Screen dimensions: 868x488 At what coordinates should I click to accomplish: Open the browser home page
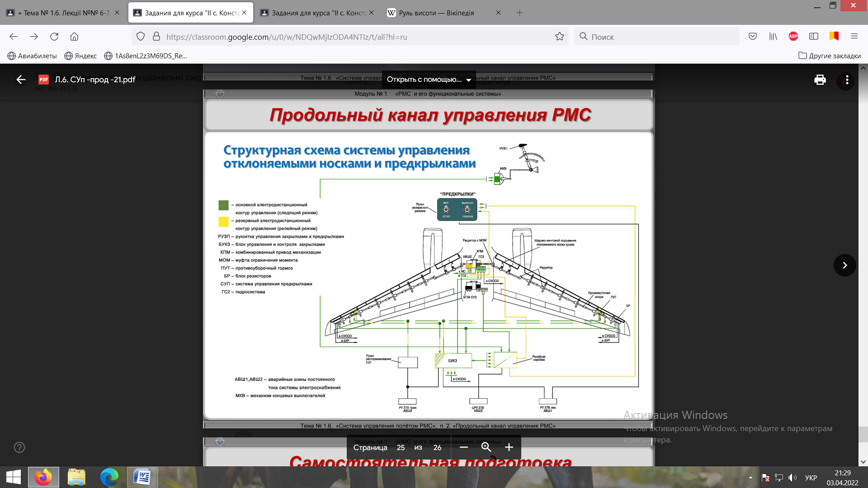coord(74,37)
